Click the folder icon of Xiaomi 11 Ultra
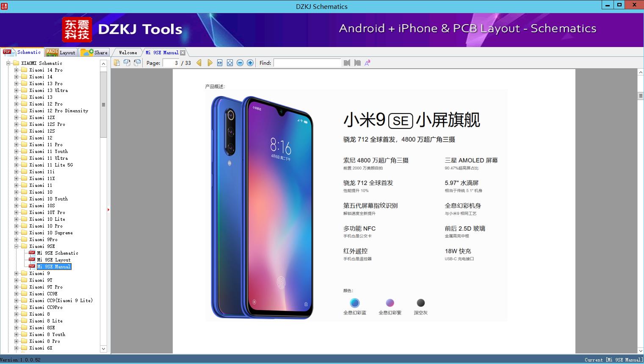This screenshot has height=364, width=644. pos(24,158)
